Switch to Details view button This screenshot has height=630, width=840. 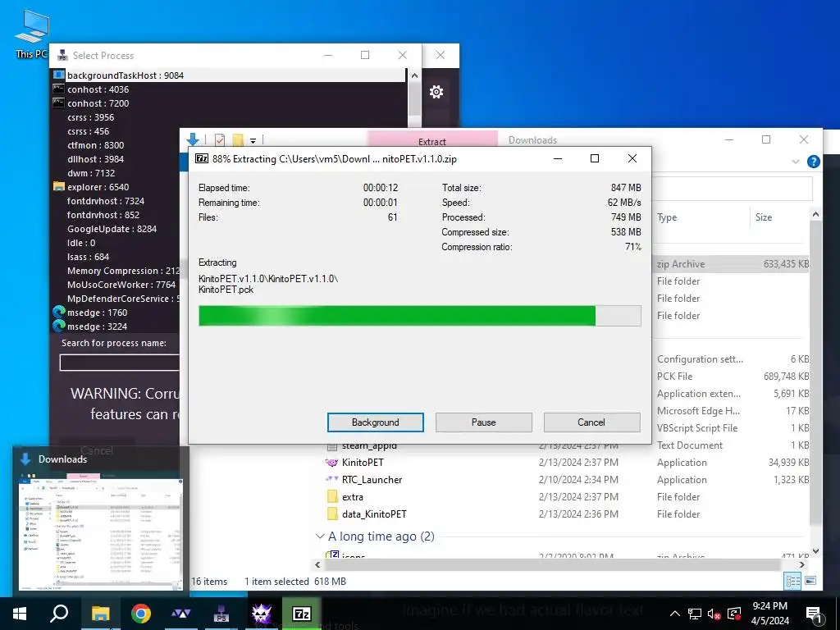point(792,582)
